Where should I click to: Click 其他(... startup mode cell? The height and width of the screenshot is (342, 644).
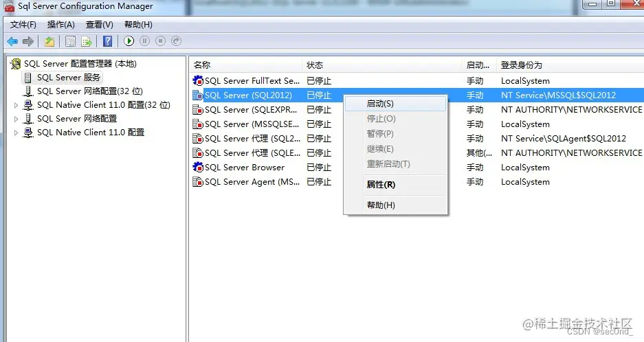pyautogui.click(x=479, y=152)
